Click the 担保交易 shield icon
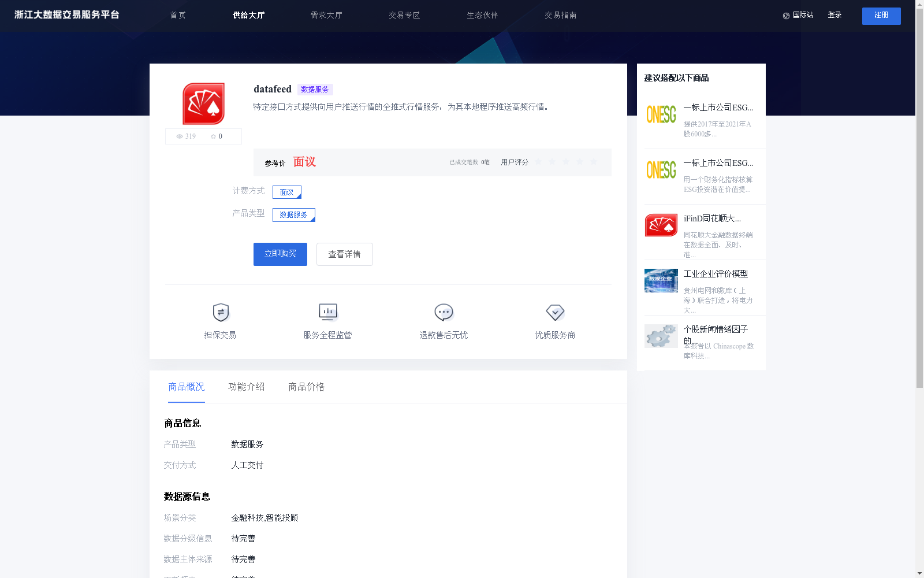This screenshot has width=924, height=578. click(x=221, y=312)
